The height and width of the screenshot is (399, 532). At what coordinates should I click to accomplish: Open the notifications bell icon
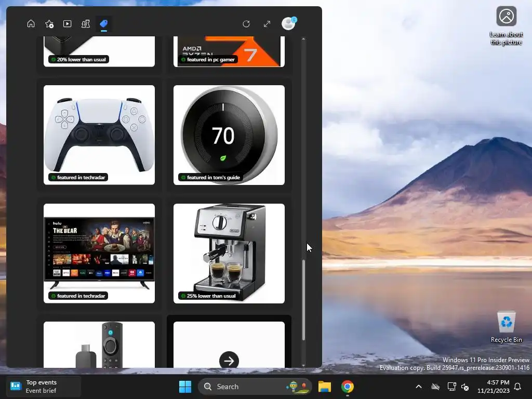[518, 387]
